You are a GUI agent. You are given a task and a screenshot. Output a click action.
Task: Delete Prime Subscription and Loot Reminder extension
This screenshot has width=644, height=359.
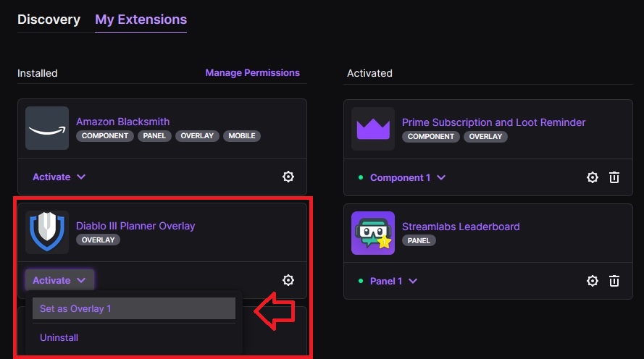tap(614, 177)
